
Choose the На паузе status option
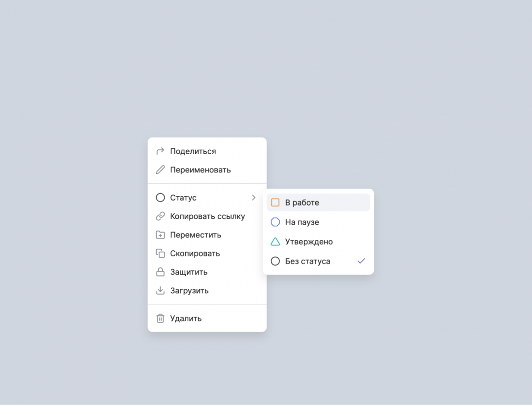point(318,222)
